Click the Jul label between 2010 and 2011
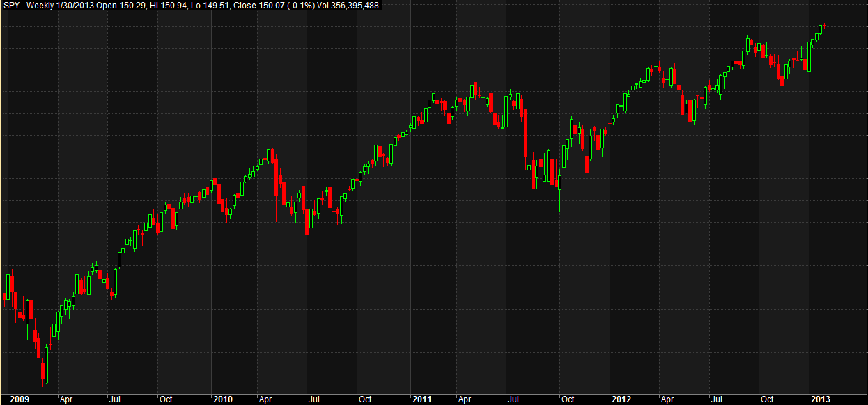The width and height of the screenshot is (868, 405). pos(314,399)
